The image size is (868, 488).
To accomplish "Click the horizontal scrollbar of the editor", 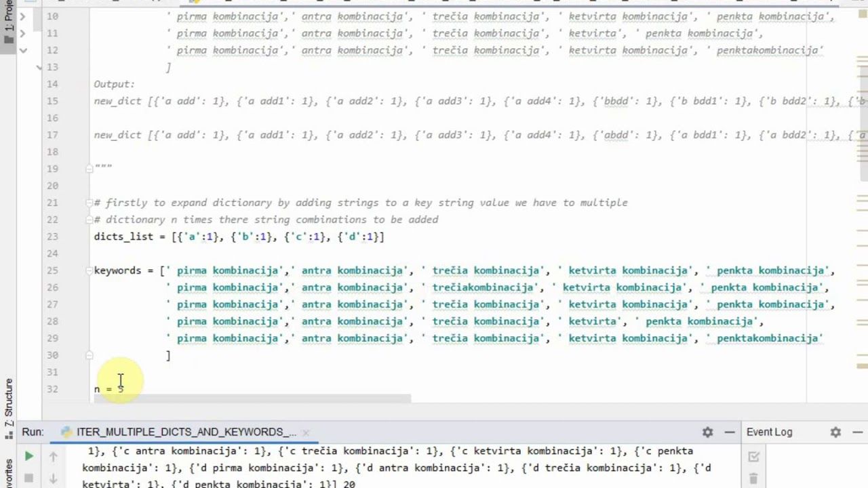I will pos(252,399).
